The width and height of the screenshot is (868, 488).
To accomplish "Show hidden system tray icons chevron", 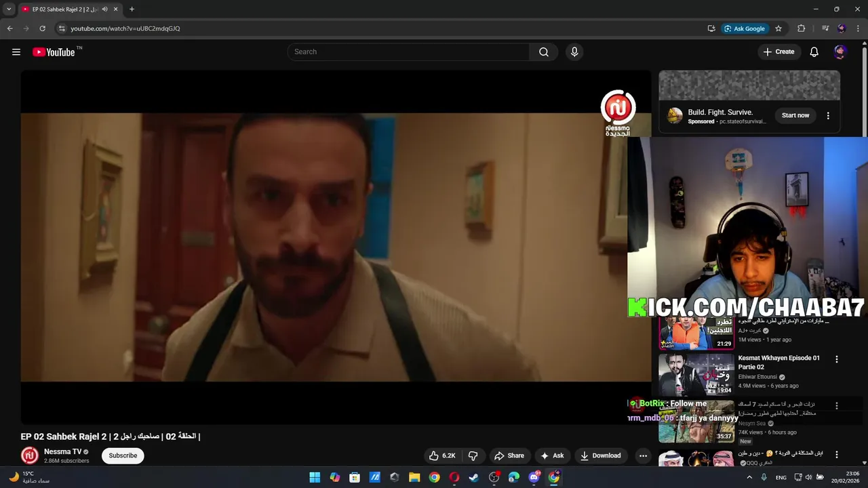I will (x=749, y=477).
